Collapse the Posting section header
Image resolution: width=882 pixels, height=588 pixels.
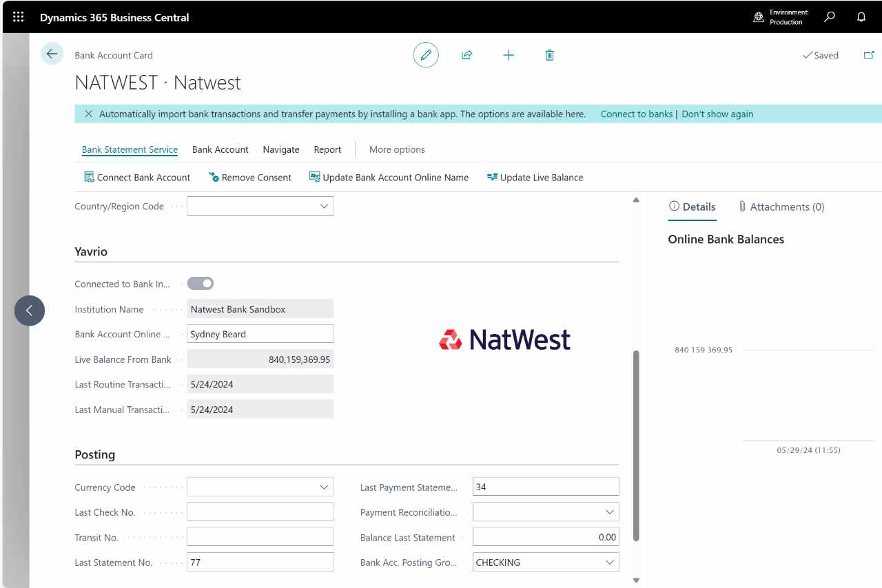pyautogui.click(x=95, y=455)
